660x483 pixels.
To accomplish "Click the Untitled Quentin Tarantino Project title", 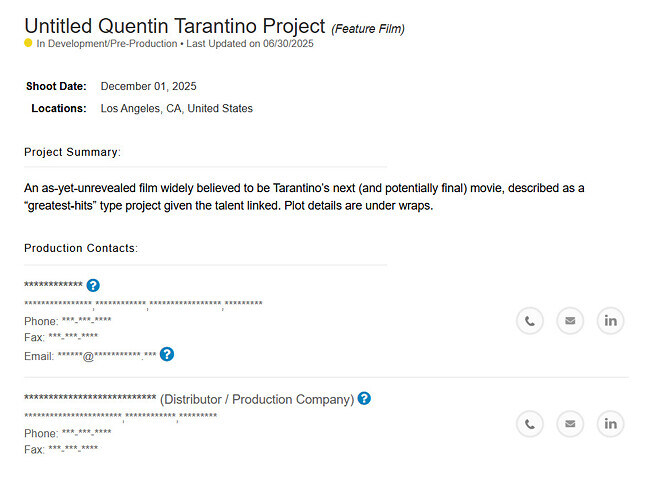I will (175, 26).
